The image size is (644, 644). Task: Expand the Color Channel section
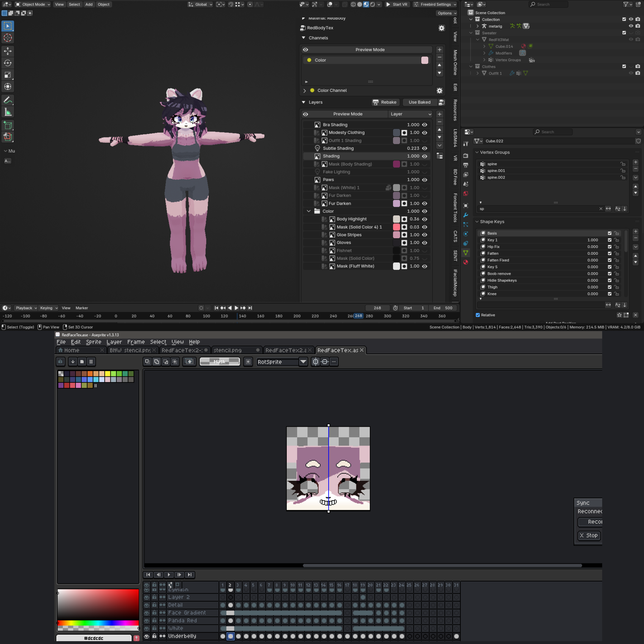304,90
